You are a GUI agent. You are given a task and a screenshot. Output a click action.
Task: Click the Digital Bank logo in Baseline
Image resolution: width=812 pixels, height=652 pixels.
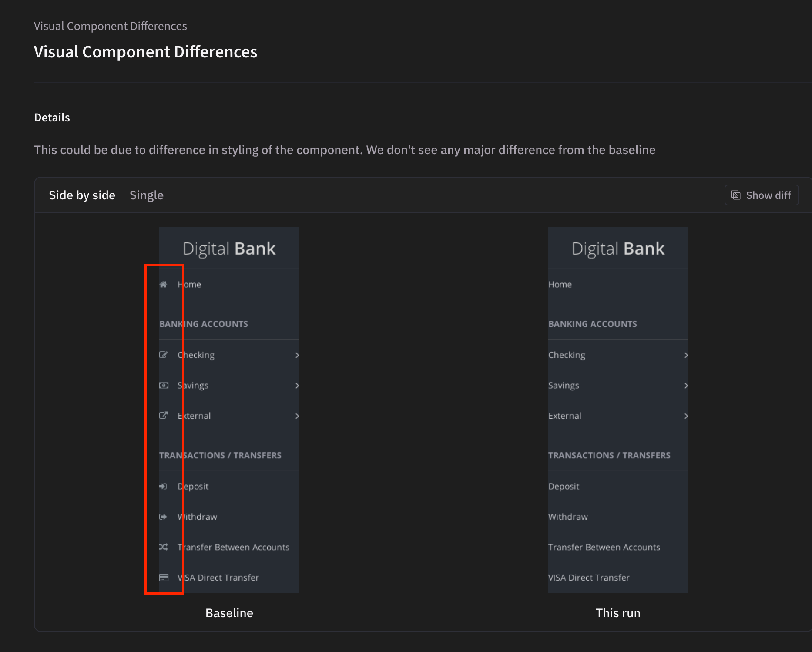(x=229, y=249)
